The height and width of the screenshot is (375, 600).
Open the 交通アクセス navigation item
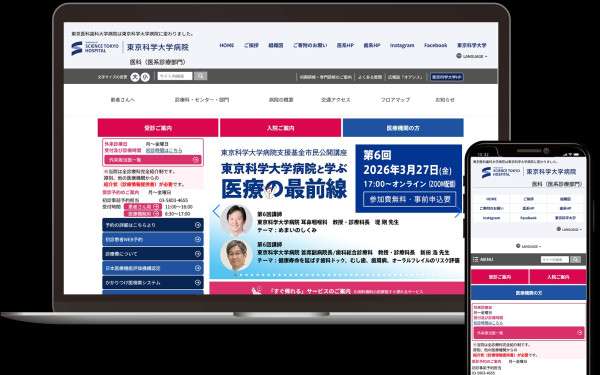click(336, 99)
